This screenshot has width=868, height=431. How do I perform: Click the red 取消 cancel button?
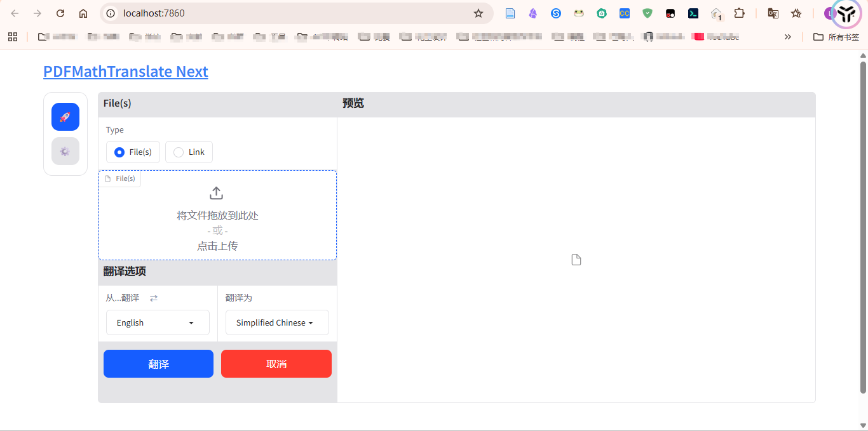click(x=276, y=364)
